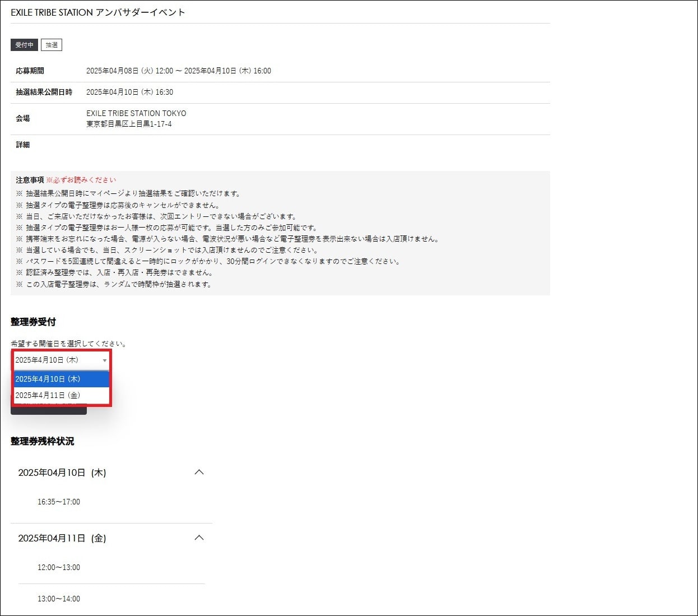
Task: Click the application period date range text
Action: [179, 71]
